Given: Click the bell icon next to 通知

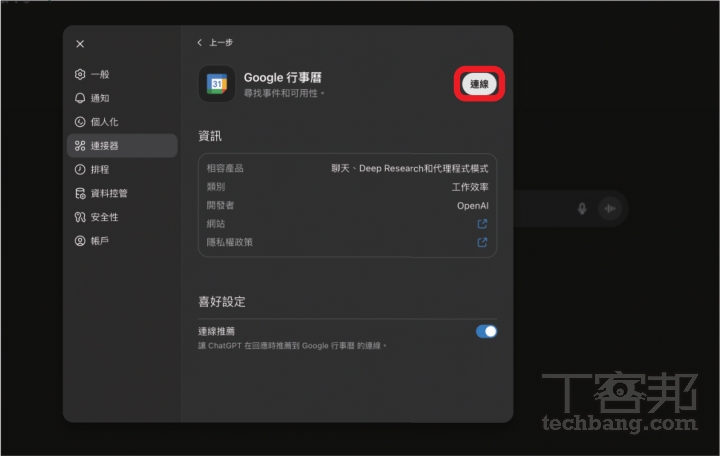Looking at the screenshot, I should 80,98.
